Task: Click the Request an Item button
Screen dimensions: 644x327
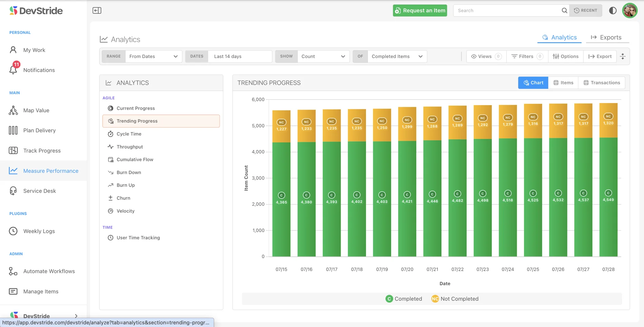Action: 420,11
